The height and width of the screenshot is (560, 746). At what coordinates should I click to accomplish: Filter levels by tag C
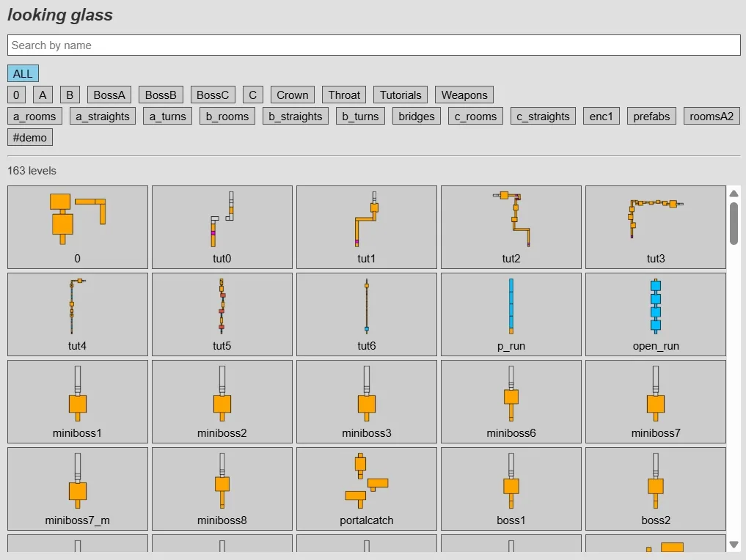(252, 95)
